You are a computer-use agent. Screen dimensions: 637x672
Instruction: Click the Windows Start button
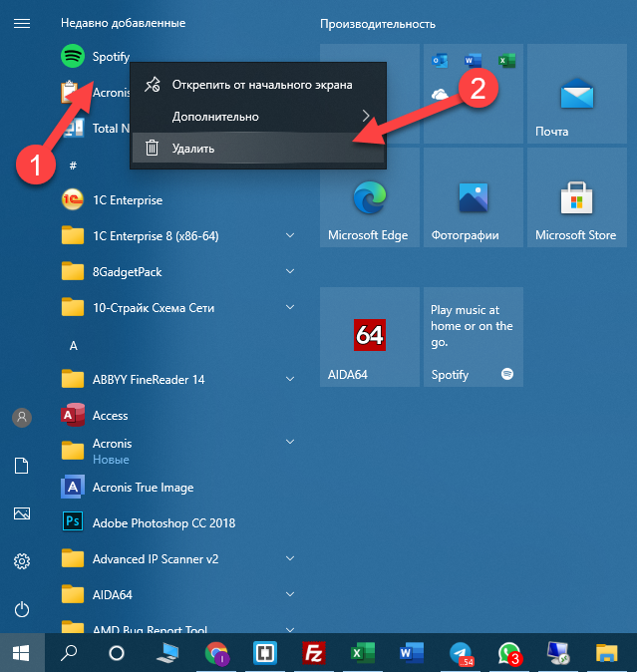[x=21, y=653]
